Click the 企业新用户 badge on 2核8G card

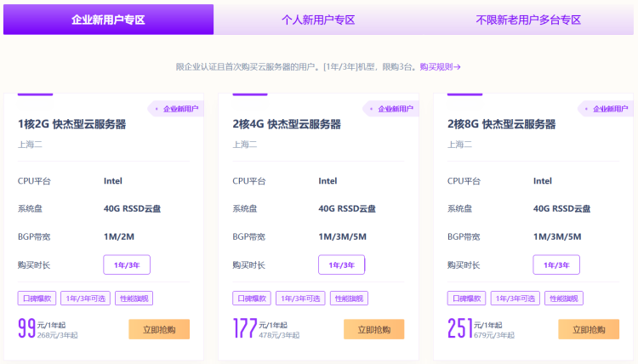point(609,109)
